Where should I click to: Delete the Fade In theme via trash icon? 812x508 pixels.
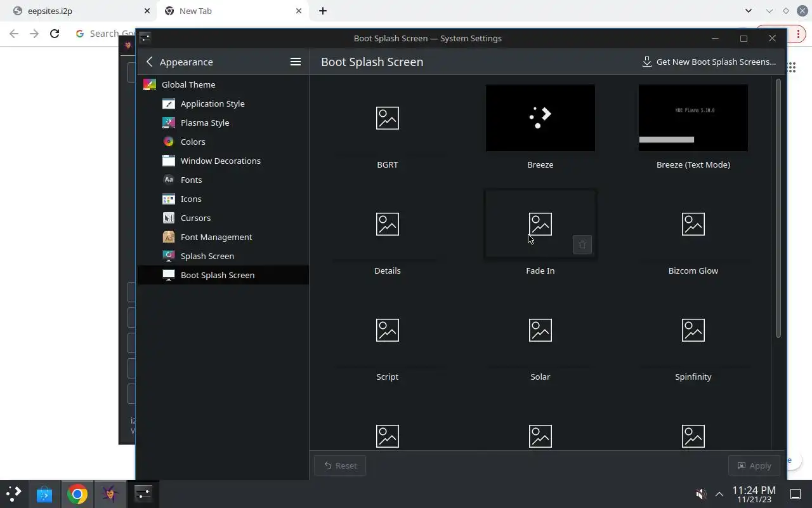(x=582, y=244)
